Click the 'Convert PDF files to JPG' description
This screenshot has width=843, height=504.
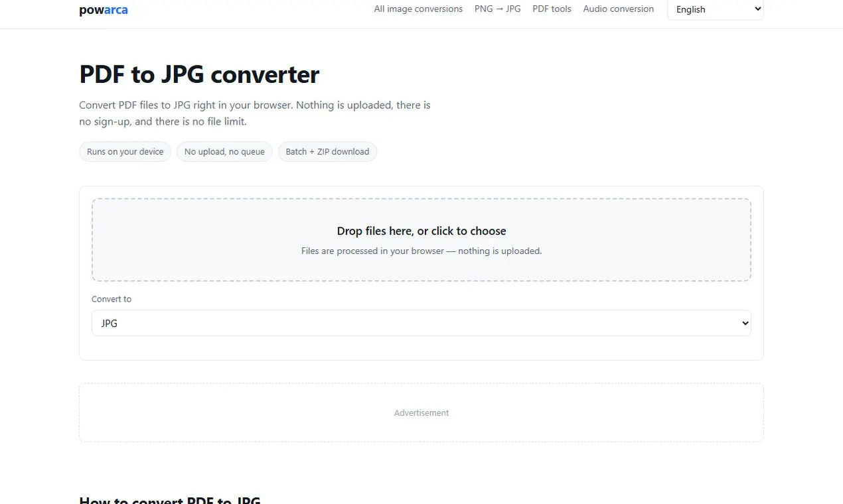click(255, 113)
